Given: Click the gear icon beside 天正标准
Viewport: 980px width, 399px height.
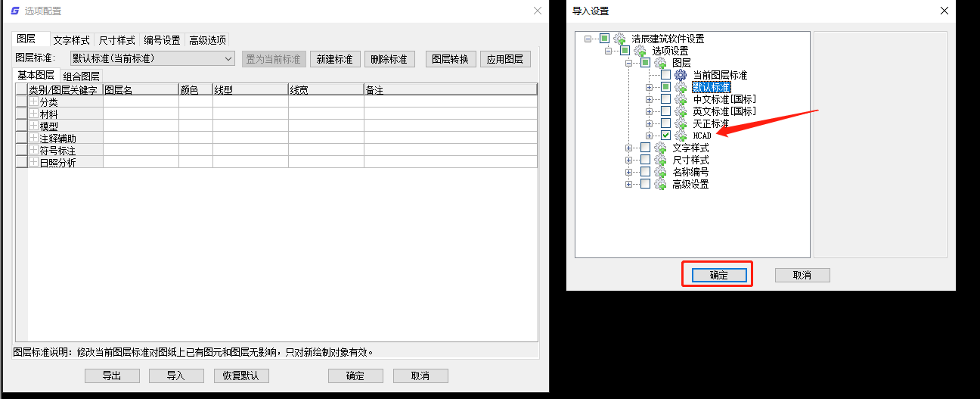Looking at the screenshot, I should pyautogui.click(x=681, y=123).
